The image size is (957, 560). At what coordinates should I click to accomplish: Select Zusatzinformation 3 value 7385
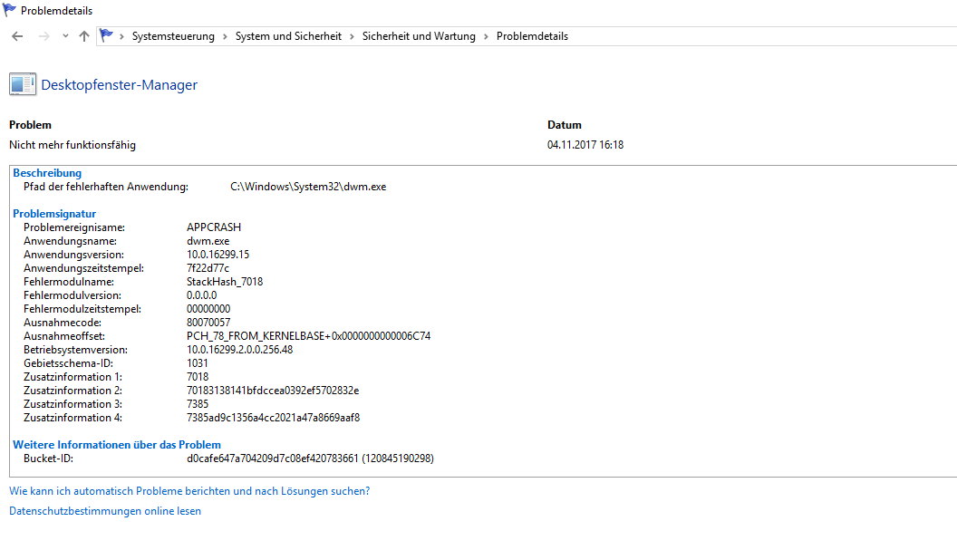198,404
